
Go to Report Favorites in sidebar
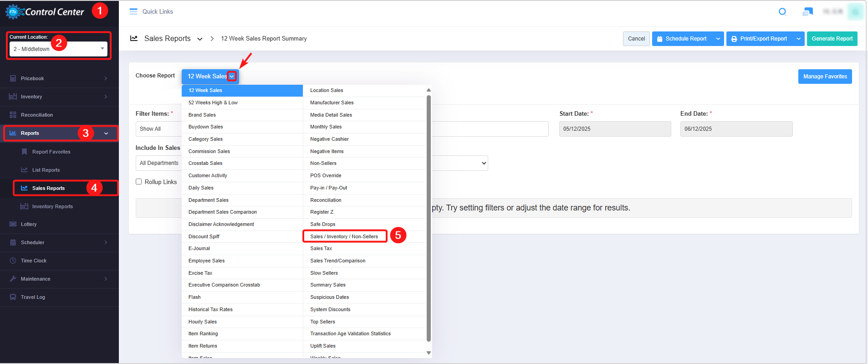coord(51,152)
